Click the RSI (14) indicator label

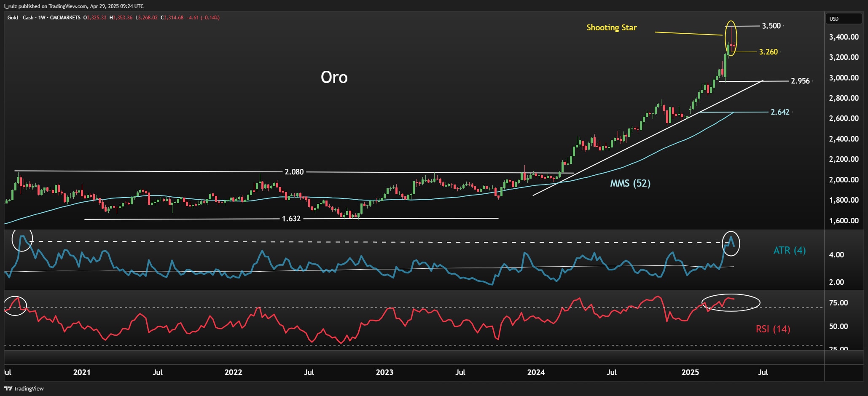(773, 329)
